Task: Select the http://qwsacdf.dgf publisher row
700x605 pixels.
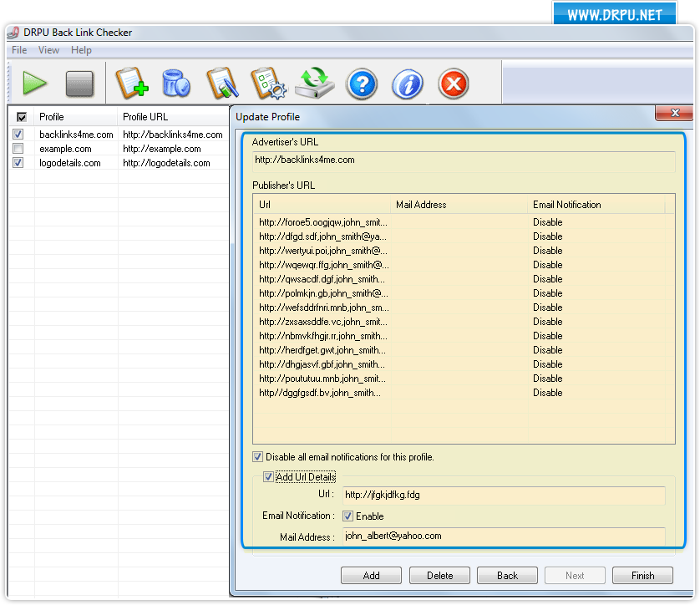Action: click(x=464, y=279)
